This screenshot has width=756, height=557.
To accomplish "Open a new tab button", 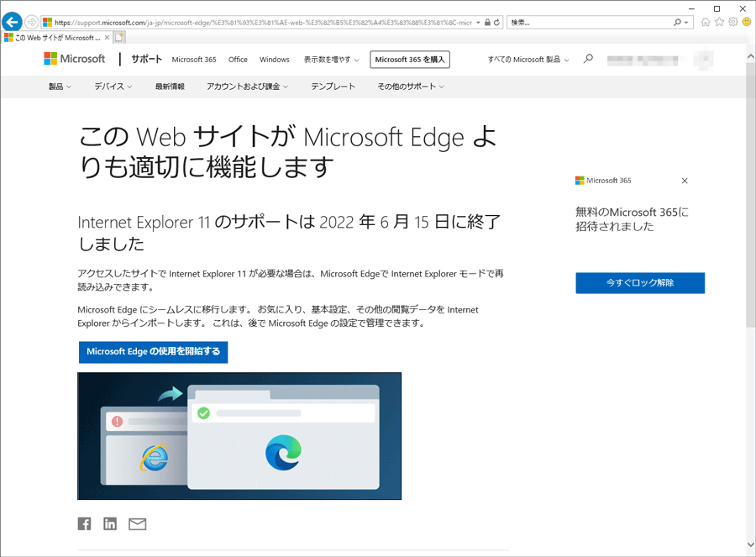I will click(119, 37).
